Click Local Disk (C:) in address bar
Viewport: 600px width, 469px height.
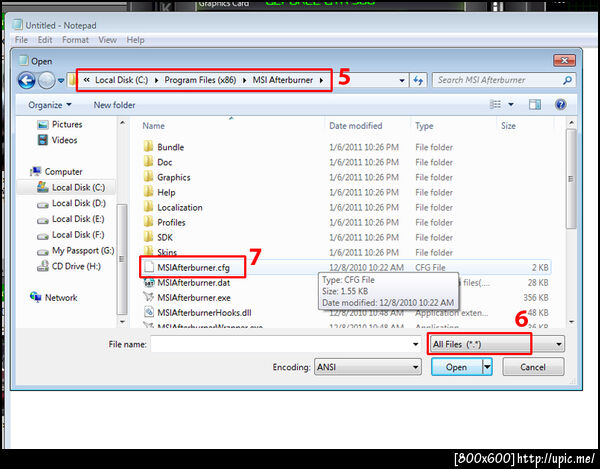[121, 80]
